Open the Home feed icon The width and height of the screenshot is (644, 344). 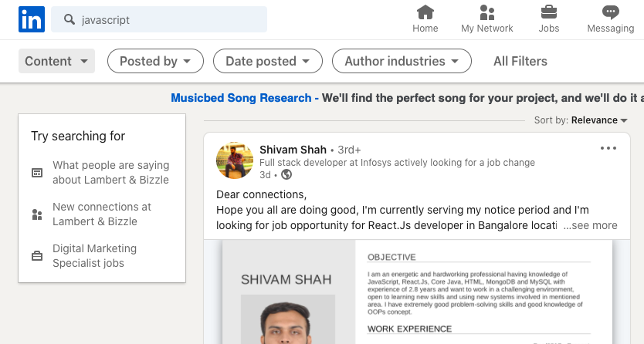[x=425, y=12]
